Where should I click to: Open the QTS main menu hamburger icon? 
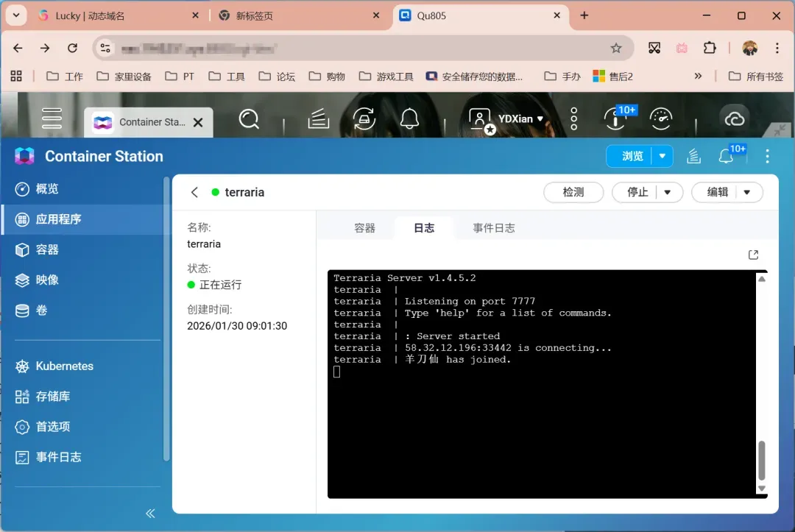52,118
